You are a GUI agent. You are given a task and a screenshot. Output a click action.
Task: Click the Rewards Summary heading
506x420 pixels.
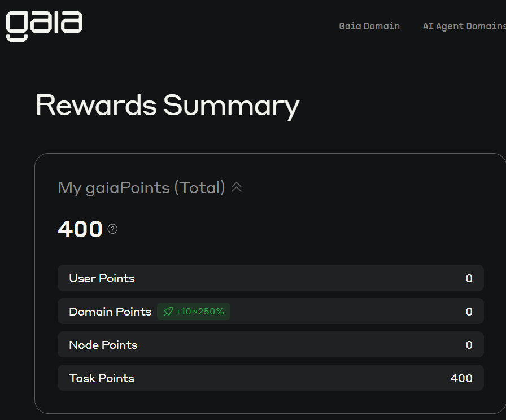pos(168,106)
